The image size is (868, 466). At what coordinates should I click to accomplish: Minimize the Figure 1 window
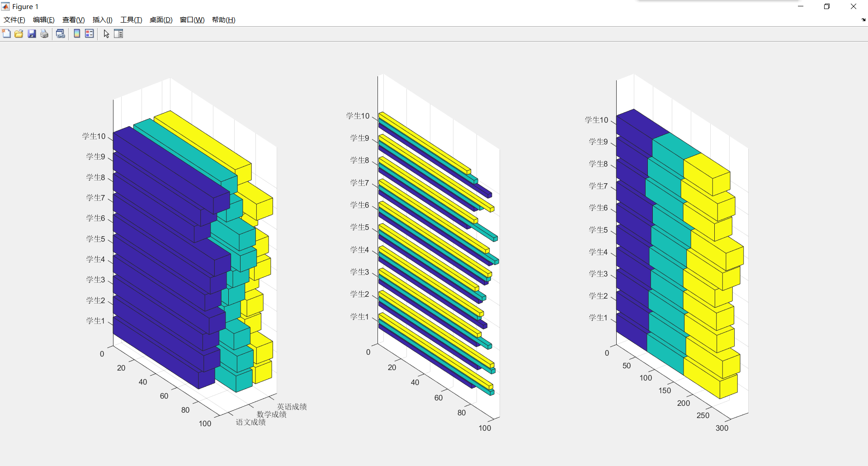coord(801,6)
